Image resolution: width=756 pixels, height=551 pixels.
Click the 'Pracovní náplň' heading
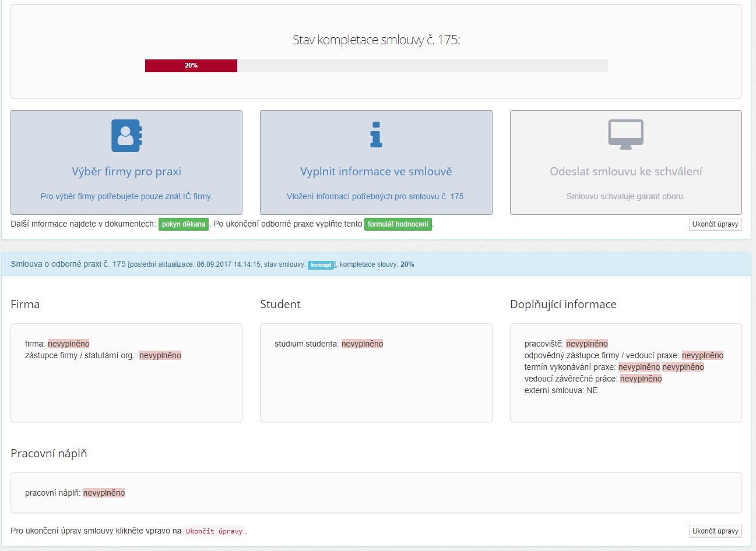[x=49, y=453]
